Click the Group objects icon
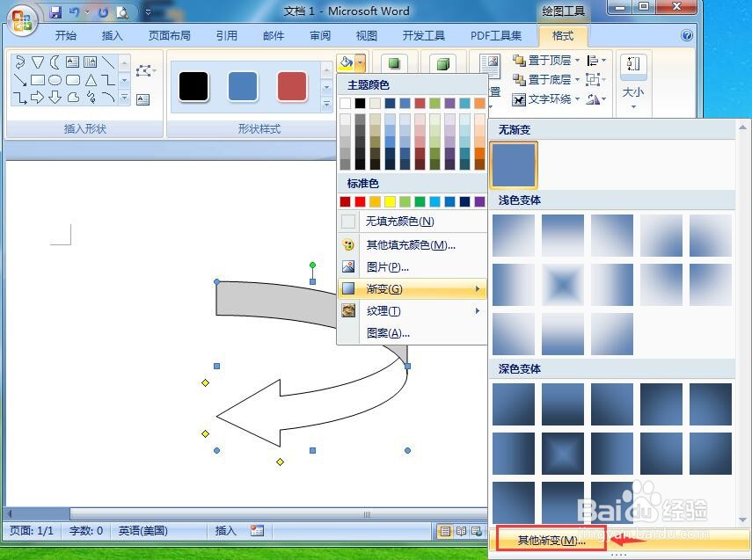 [593, 80]
